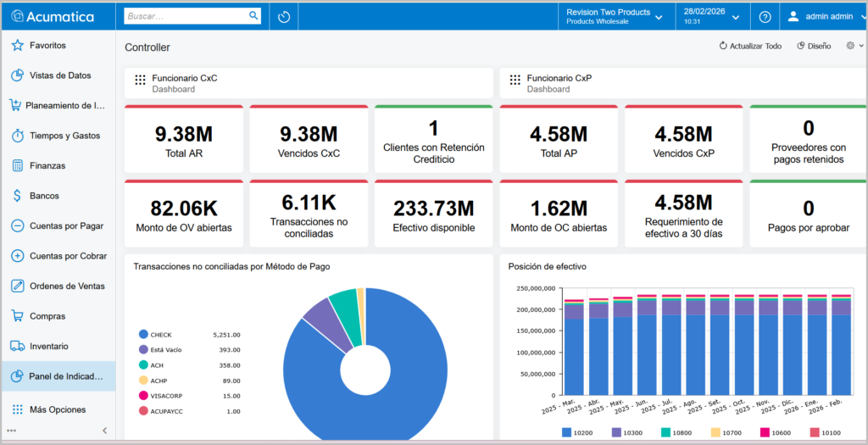The height and width of the screenshot is (445, 868).
Task: Open the Funcionario CxC dashboard link
Action: pyautogui.click(x=184, y=78)
